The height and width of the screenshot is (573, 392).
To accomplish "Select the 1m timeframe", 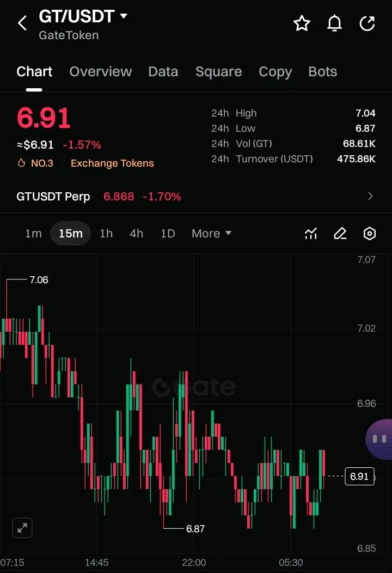I will [33, 233].
